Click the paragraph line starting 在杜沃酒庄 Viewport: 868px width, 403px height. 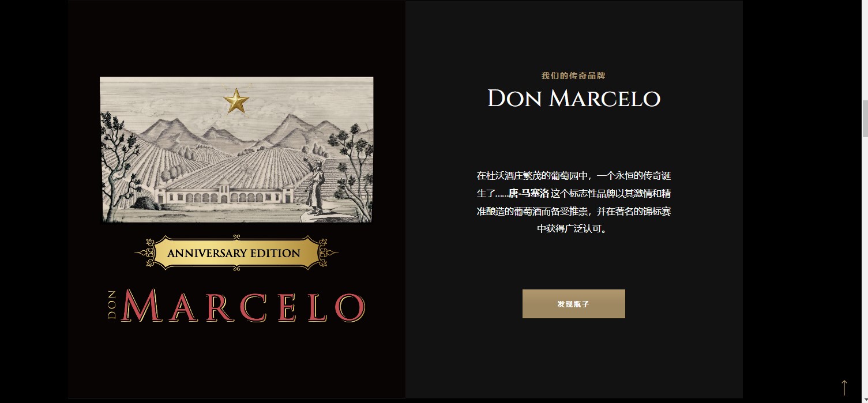tap(574, 175)
